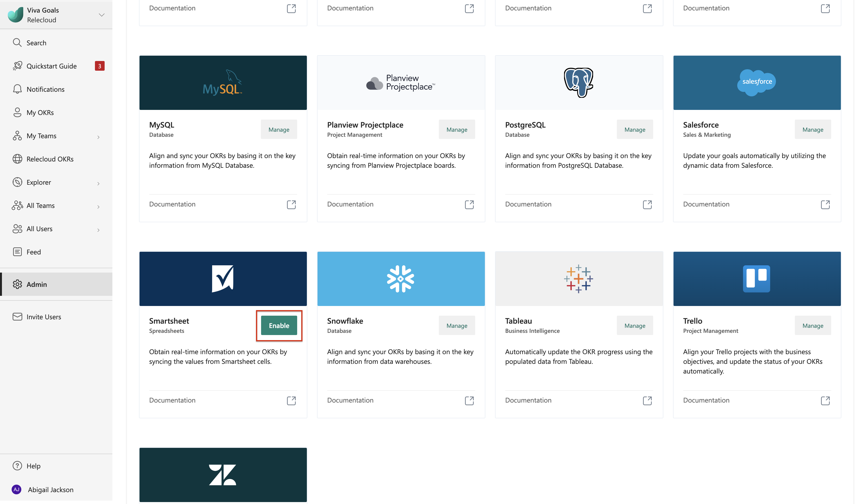Expand the All Users submenu chevron
The width and height of the screenshot is (868, 504).
pos(99,230)
